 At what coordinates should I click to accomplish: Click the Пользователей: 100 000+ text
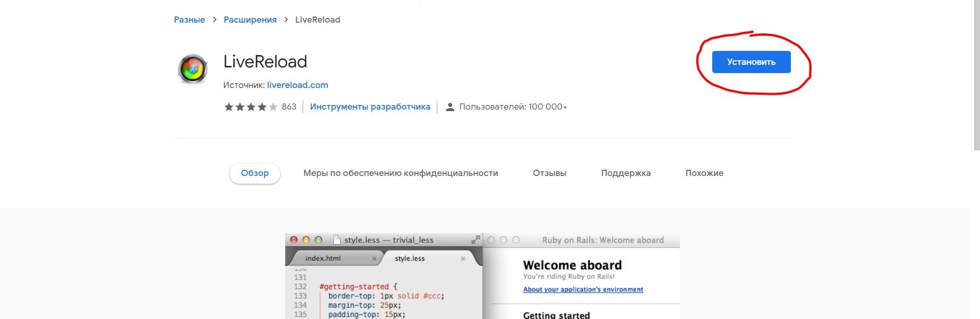pyautogui.click(x=513, y=107)
